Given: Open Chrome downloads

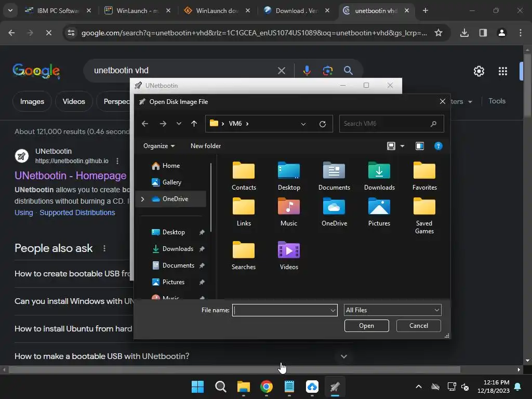Looking at the screenshot, I should point(464,33).
